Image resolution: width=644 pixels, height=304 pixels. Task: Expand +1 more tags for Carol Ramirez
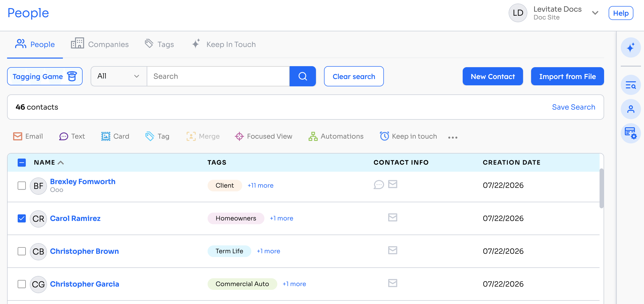coord(282,218)
